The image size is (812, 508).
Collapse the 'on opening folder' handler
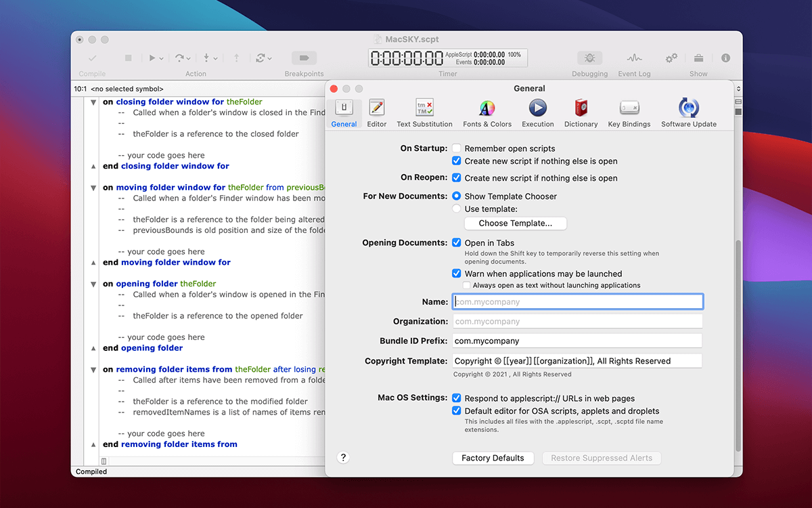(93, 284)
